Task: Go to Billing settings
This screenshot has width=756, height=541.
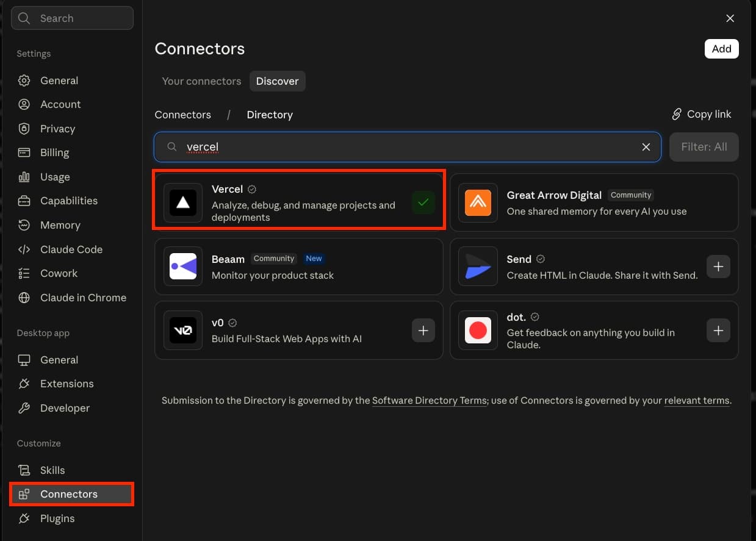Action: click(x=72, y=152)
